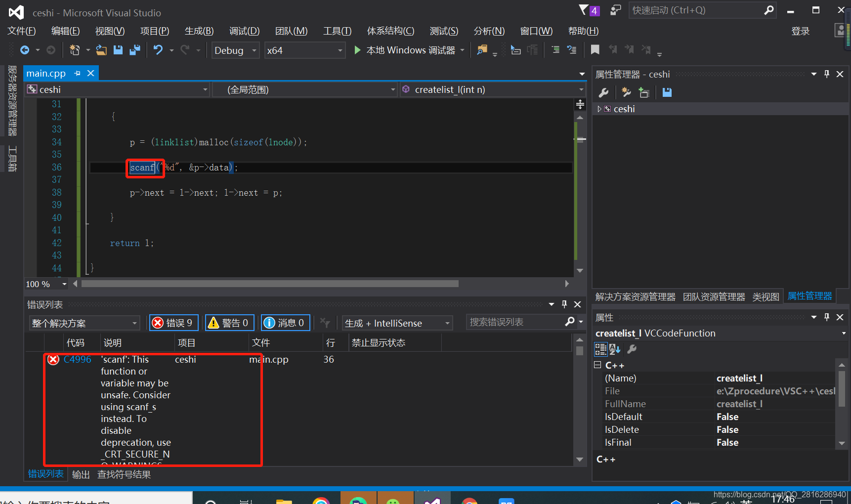Click the 登录 sign-in link
Image resolution: width=851 pixels, height=504 pixels.
[x=800, y=31]
